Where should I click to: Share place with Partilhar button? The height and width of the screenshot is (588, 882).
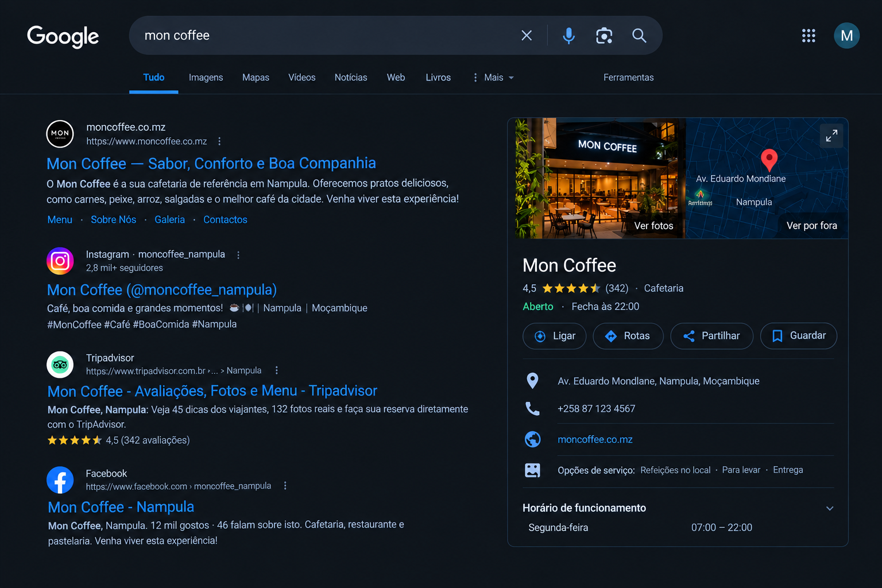(712, 336)
